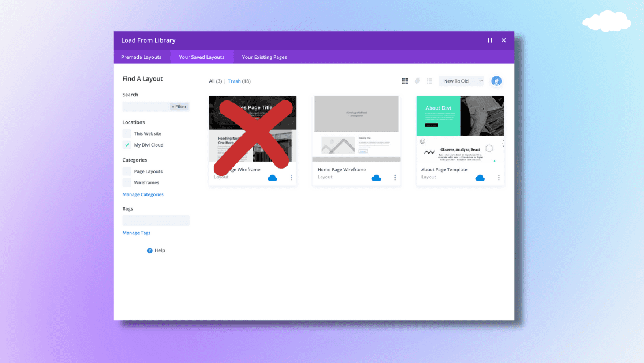The width and height of the screenshot is (644, 363).
Task: Click the tag filter icon
Action: click(x=417, y=81)
